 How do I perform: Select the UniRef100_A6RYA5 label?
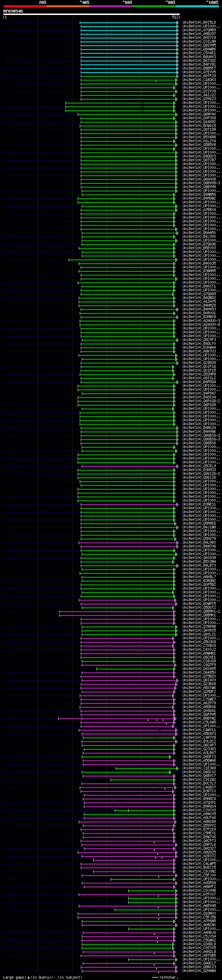click(x=199, y=906)
